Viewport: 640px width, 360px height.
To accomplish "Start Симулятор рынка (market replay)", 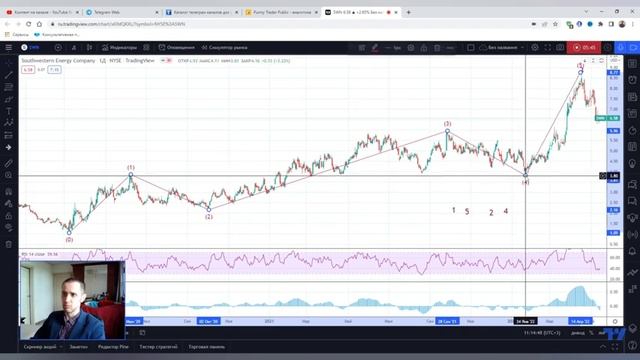I will click(224, 48).
